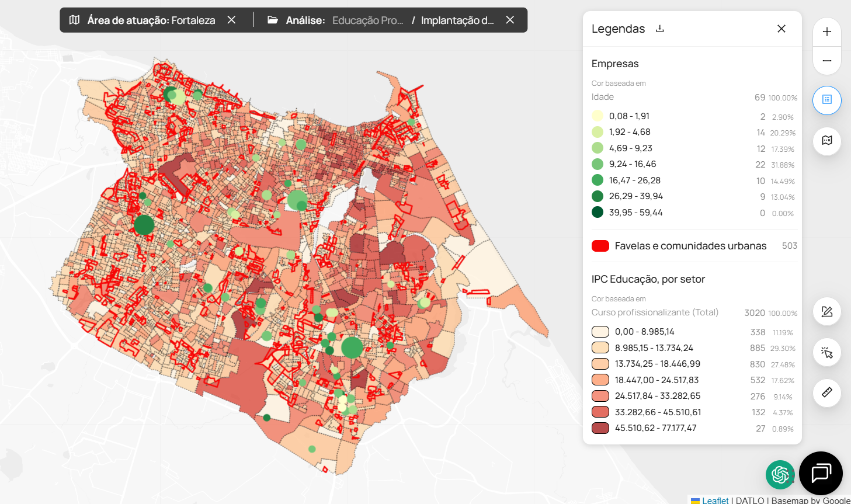The height and width of the screenshot is (504, 851).
Task: Open the chat assistant button
Action: point(821,473)
